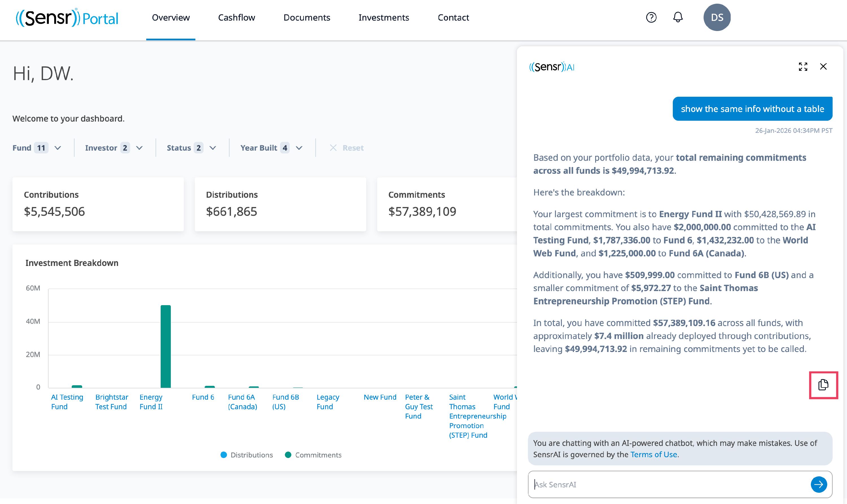The width and height of the screenshot is (847, 504).
Task: Open the notifications bell
Action: pos(678,17)
